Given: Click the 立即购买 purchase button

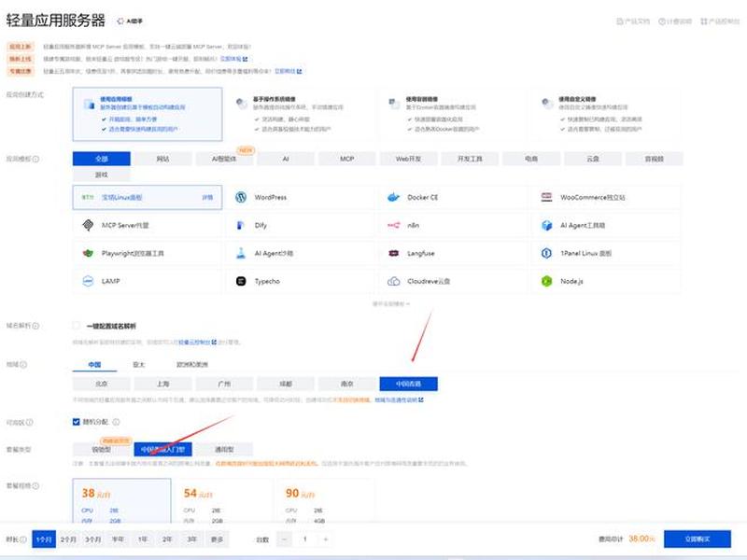Looking at the screenshot, I should pos(698,539).
